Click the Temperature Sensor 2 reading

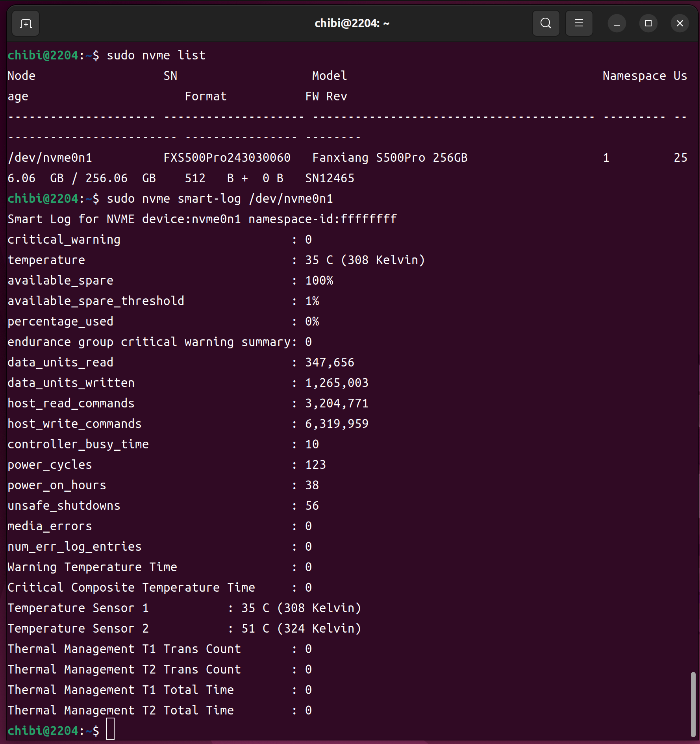301,629
